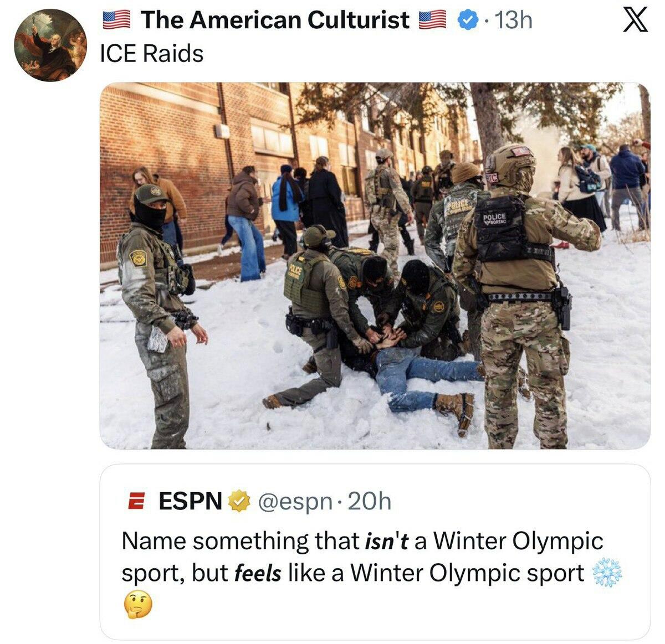The image size is (665, 644).
Task: Open The American Culturist account name
Action: pos(275,20)
